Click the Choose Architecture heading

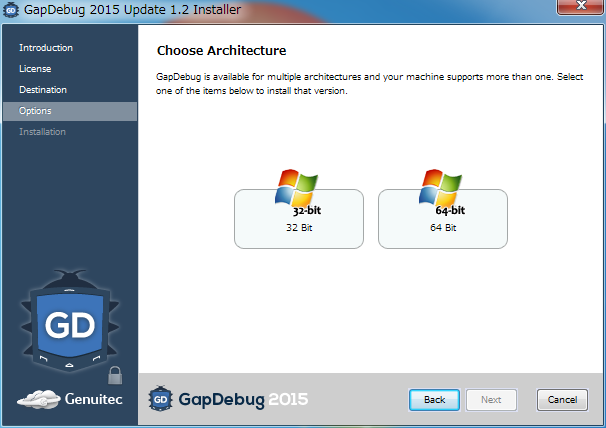[221, 50]
